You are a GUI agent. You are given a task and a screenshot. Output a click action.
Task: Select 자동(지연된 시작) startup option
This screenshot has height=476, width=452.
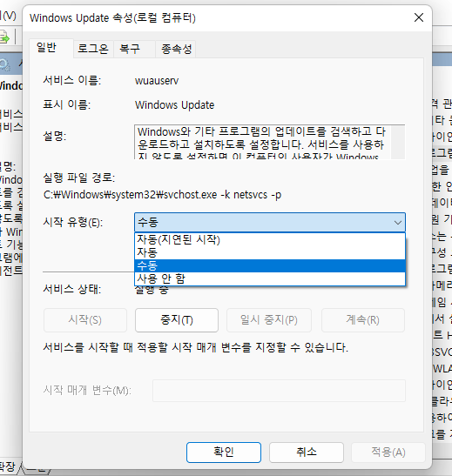[270, 240]
